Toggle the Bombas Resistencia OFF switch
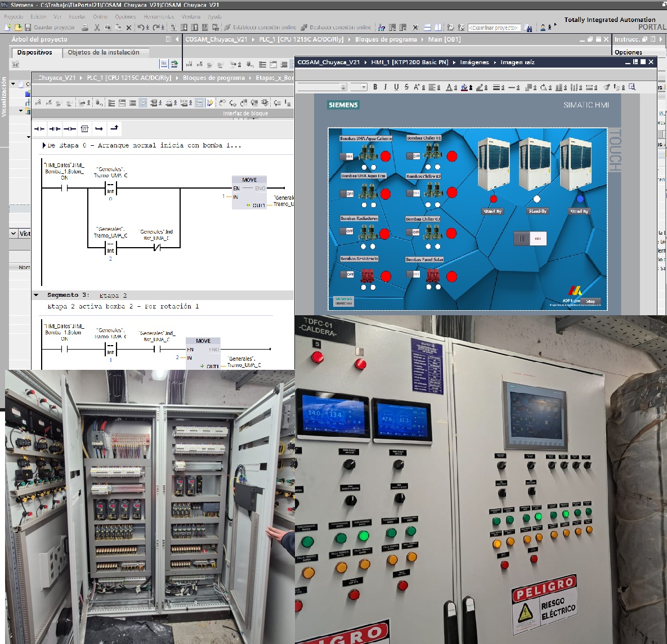Screen dimensions: 667x644 [347, 274]
